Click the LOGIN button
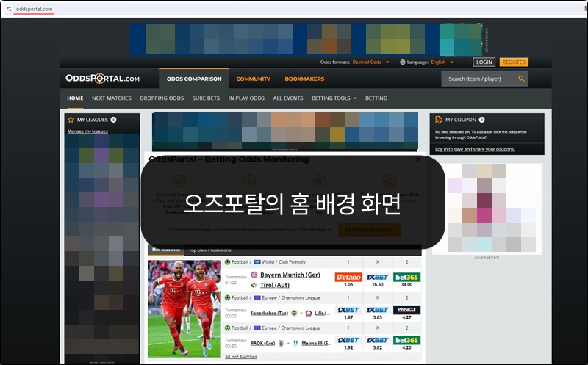 tap(484, 62)
